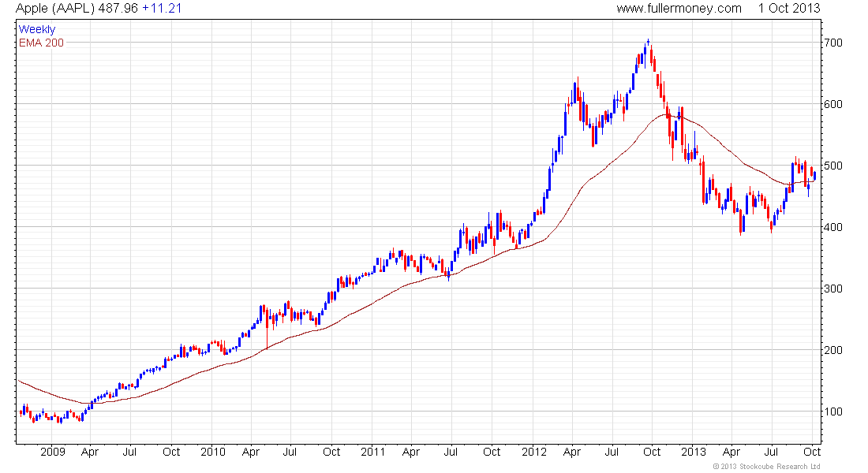Click the 2013 time axis label

pyautogui.click(x=694, y=452)
